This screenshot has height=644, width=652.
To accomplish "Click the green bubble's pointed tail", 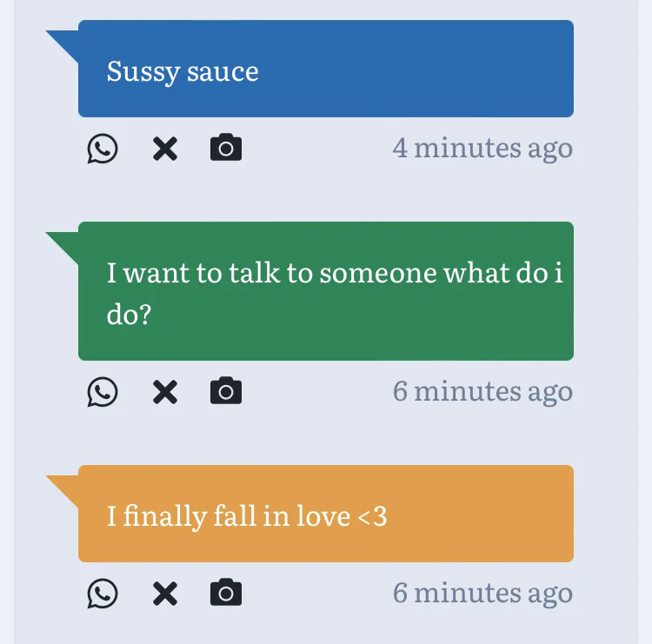I will (x=63, y=242).
